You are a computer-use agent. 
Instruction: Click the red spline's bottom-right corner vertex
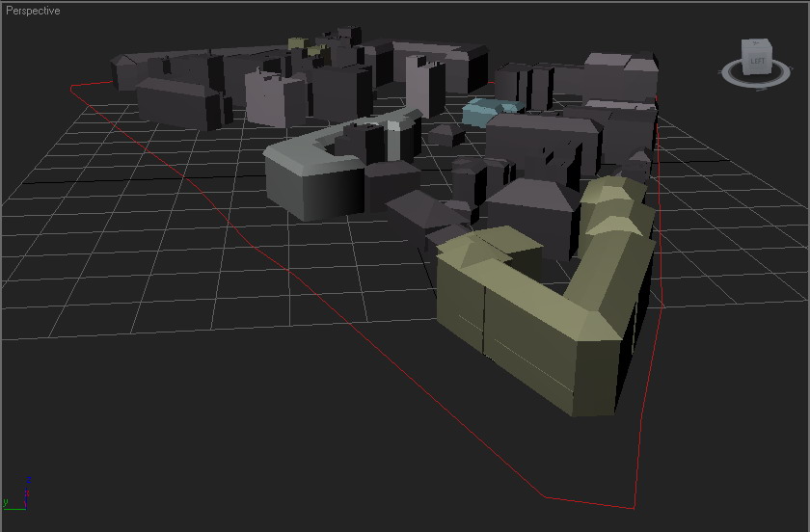coord(634,507)
